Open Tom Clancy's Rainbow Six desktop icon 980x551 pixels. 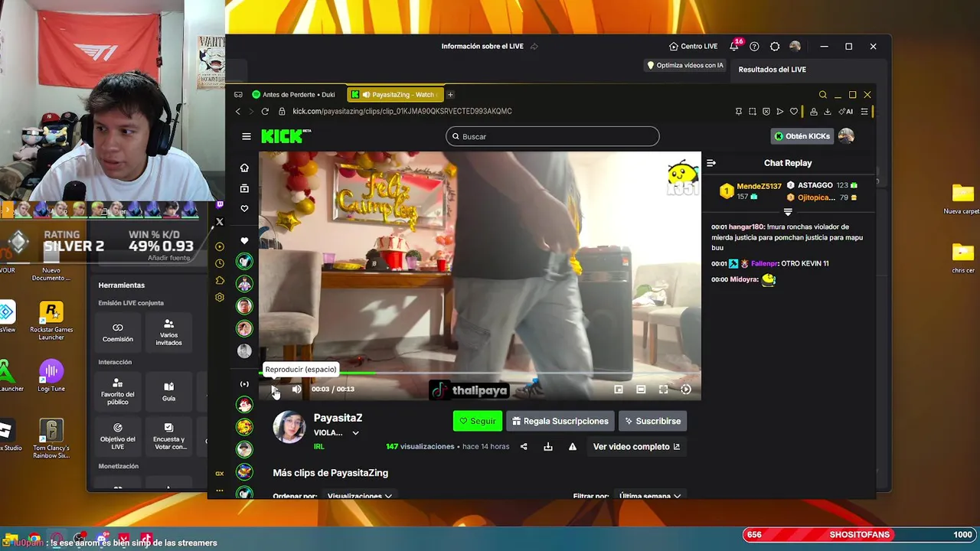[x=51, y=439]
